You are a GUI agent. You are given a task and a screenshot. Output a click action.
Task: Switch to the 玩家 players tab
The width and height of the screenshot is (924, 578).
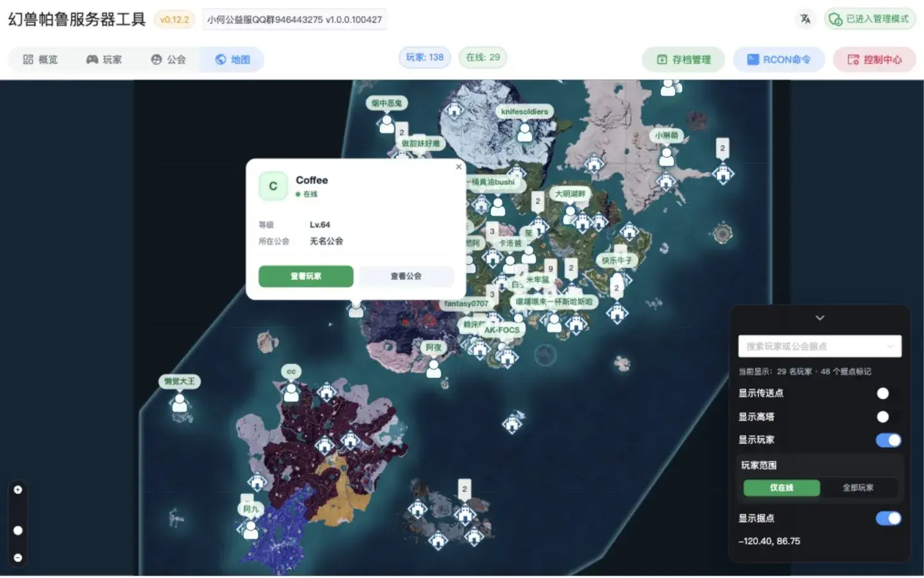point(104,60)
